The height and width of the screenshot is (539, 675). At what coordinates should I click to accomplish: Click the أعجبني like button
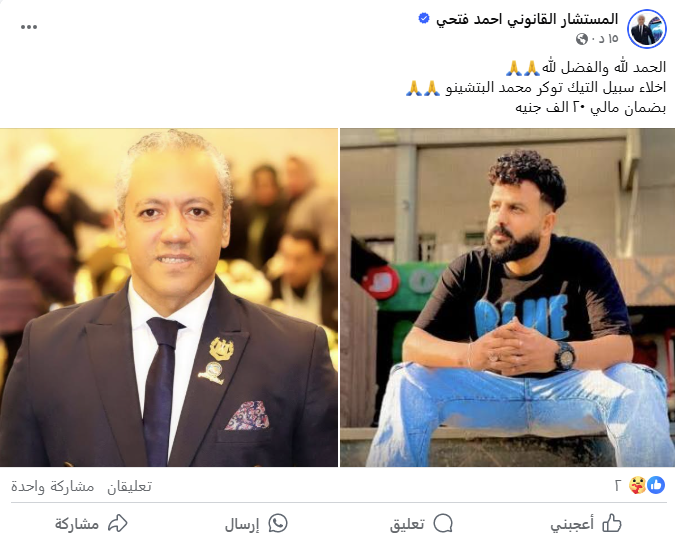click(x=585, y=524)
